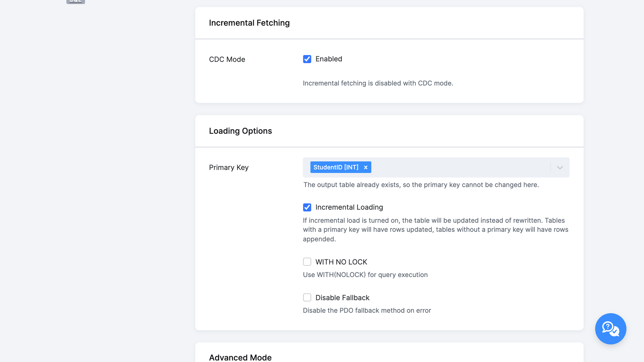Click the 'Use WITH(NOLOCK) for query execution' hint
This screenshot has height=362, width=644.
click(365, 275)
